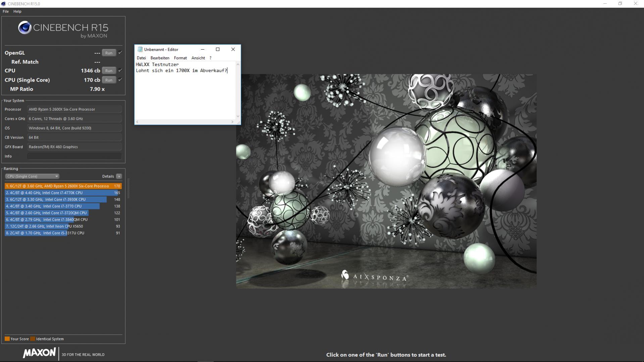The width and height of the screenshot is (644, 362).
Task: Run the OpenGL benchmark
Action: point(109,53)
